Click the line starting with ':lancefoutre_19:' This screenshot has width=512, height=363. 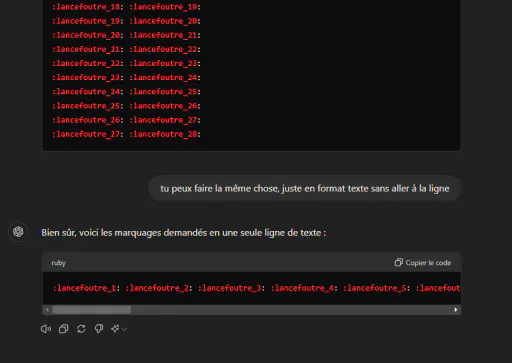click(126, 21)
